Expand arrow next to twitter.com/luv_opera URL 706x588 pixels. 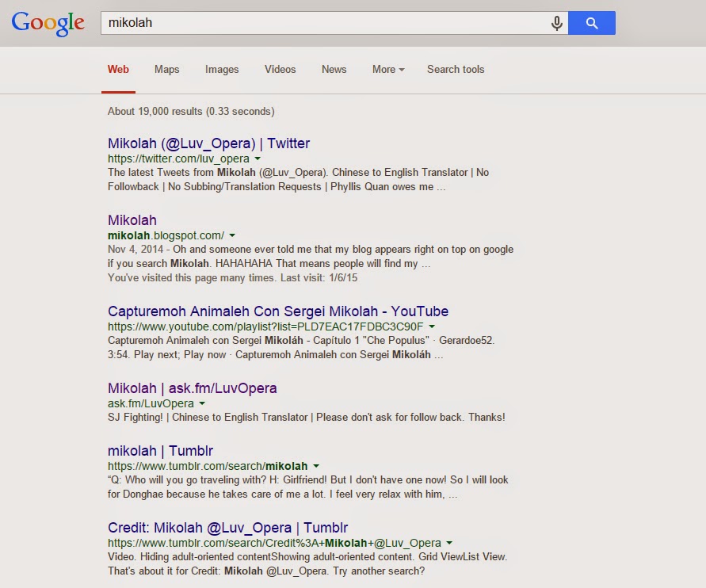pos(258,158)
